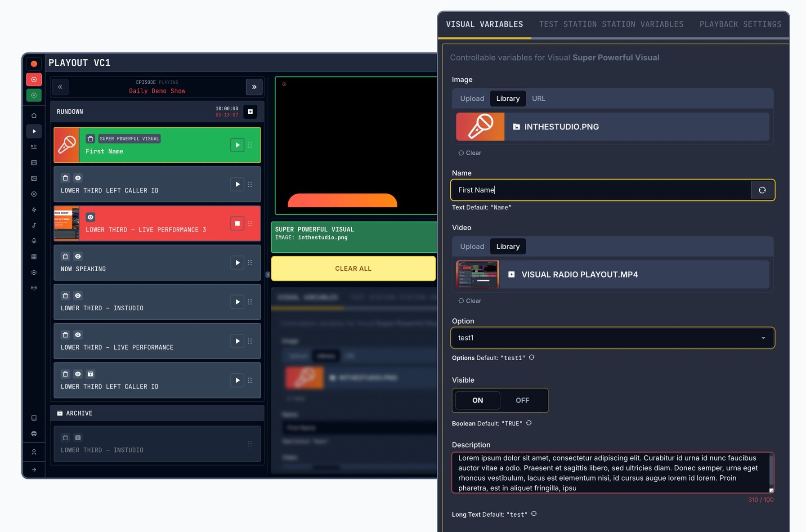The image size is (806, 532).
Task: Reset the Name field with refresh icon
Action: [x=762, y=190]
